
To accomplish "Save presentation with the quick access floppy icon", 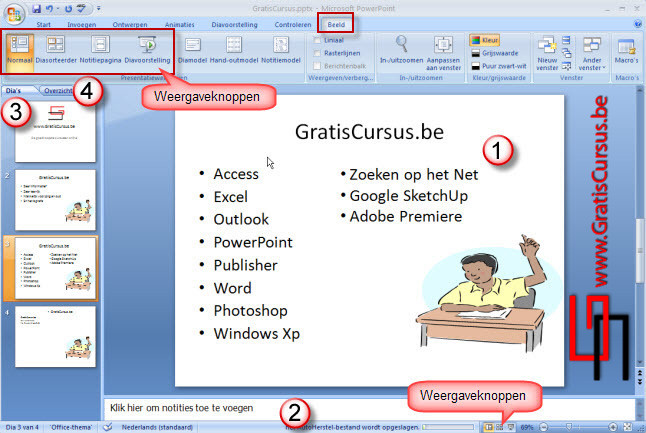I will point(36,8).
